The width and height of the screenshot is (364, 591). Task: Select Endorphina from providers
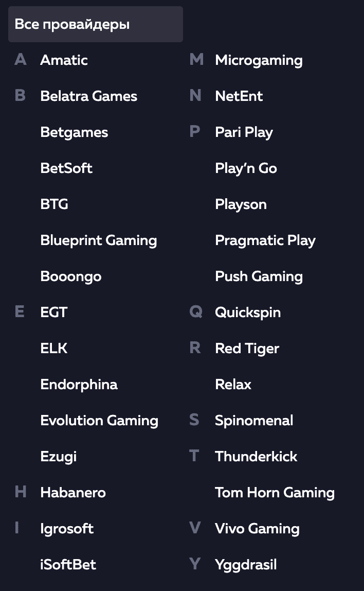(x=79, y=385)
